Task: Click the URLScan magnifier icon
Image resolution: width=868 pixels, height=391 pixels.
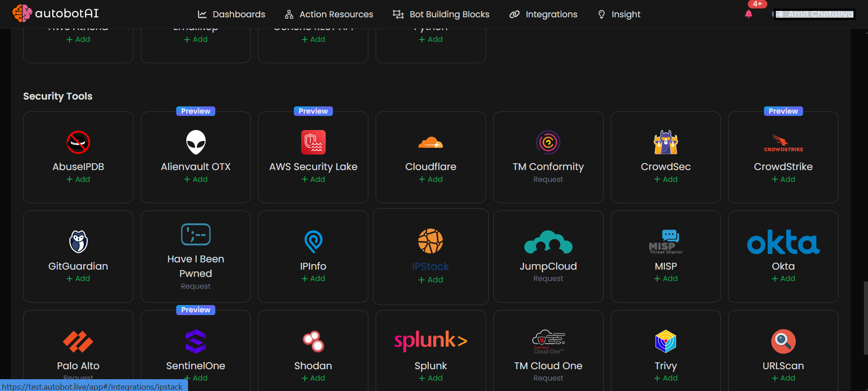Action: [783, 341]
